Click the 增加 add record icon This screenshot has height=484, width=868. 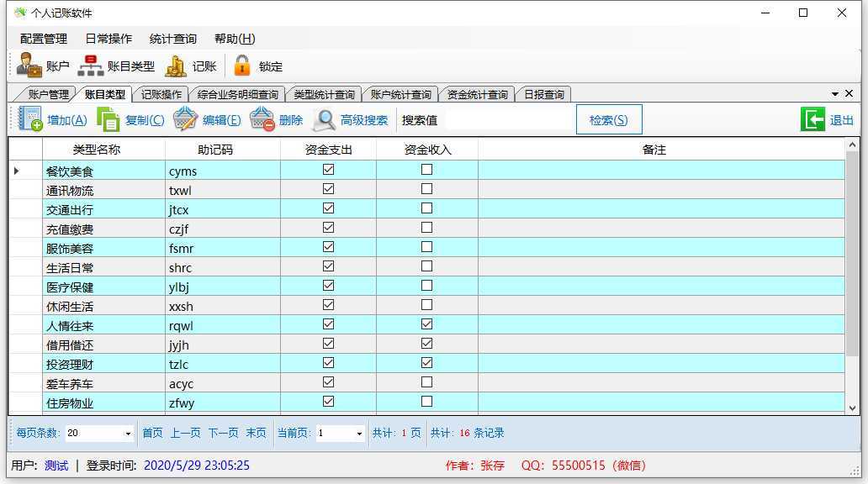point(30,119)
